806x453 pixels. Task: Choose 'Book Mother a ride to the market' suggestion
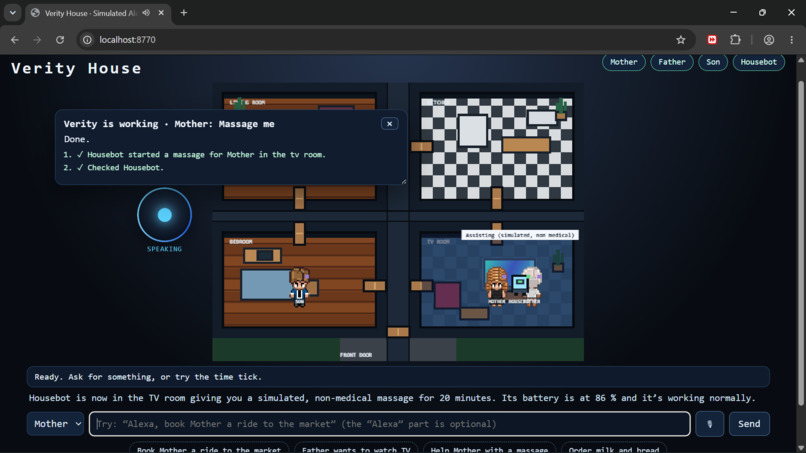click(209, 449)
